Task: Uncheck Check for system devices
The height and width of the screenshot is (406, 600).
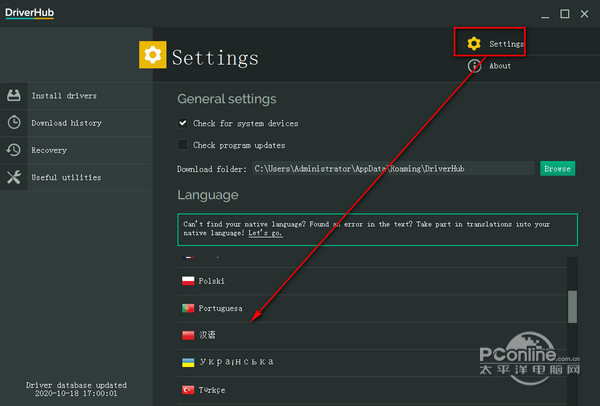Action: click(x=183, y=123)
